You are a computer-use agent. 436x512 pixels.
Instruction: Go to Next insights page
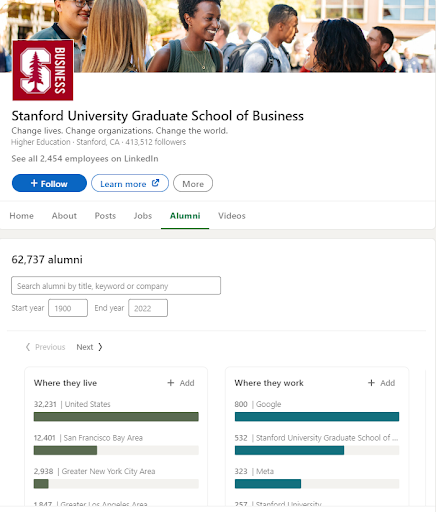(x=89, y=347)
